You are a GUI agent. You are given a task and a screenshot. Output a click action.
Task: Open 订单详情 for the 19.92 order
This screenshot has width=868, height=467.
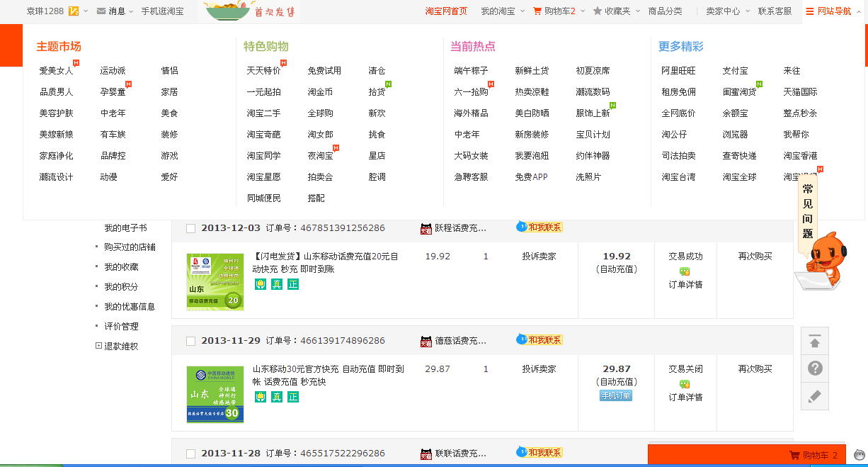tap(685, 285)
